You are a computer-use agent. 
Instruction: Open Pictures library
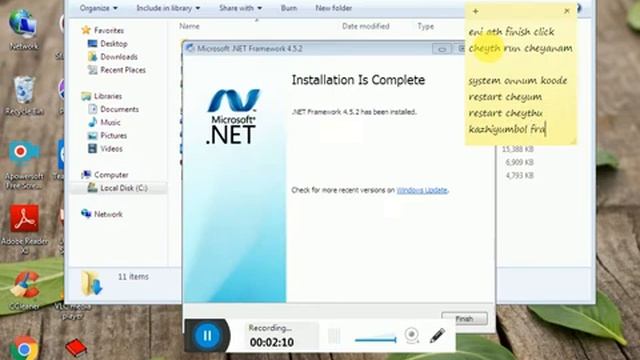[113, 135]
